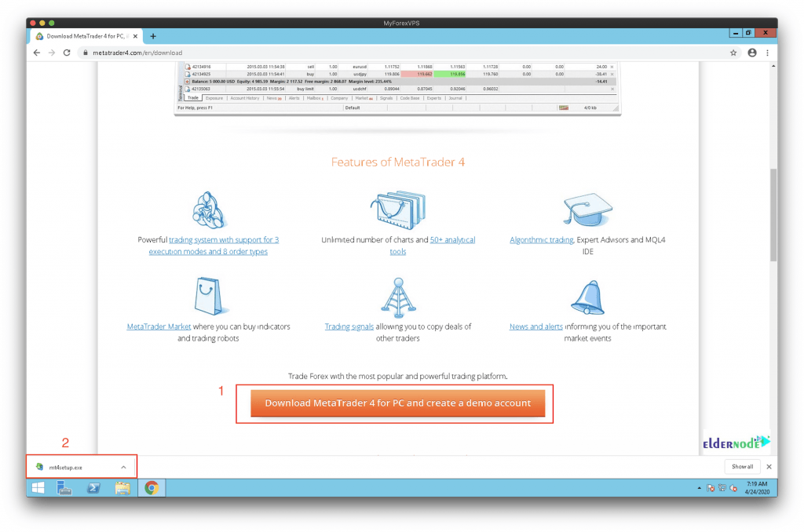Expand the mt4setup.exe download options chevron
This screenshot has width=804, height=532.
[123, 468]
